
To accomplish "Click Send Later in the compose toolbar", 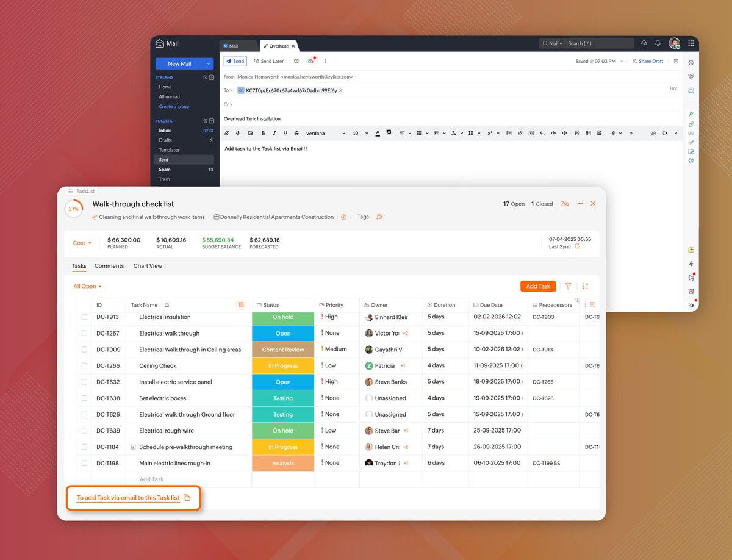I will coord(269,61).
